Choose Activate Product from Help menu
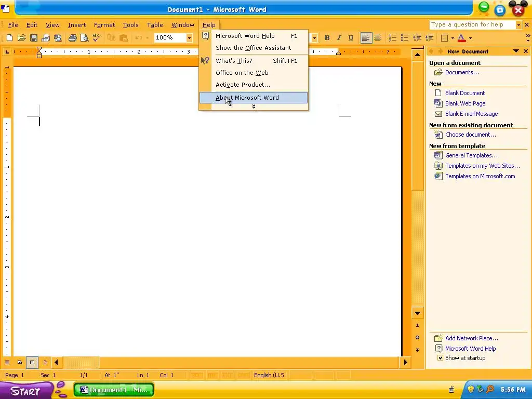Screen dimensions: 532x399 coord(254,85)
